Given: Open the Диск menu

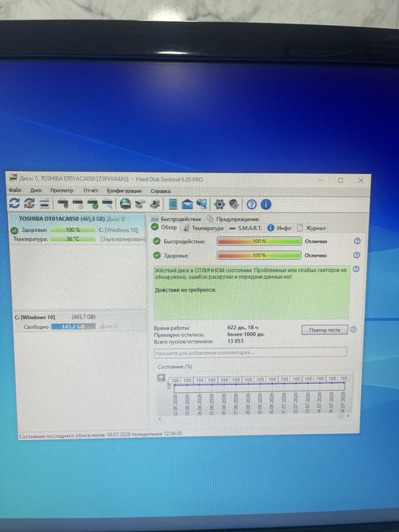Looking at the screenshot, I should pos(36,190).
